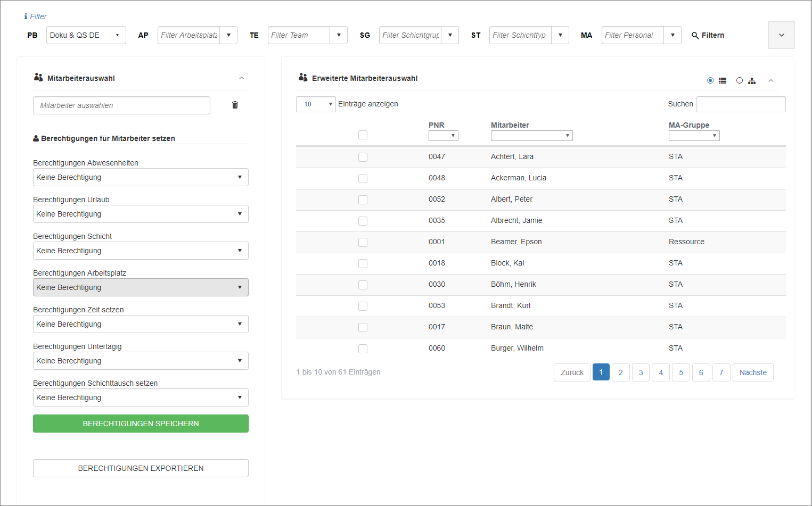The image size is (812, 506).
Task: Click the Mitarbeiter auswählen input field
Action: point(121,105)
